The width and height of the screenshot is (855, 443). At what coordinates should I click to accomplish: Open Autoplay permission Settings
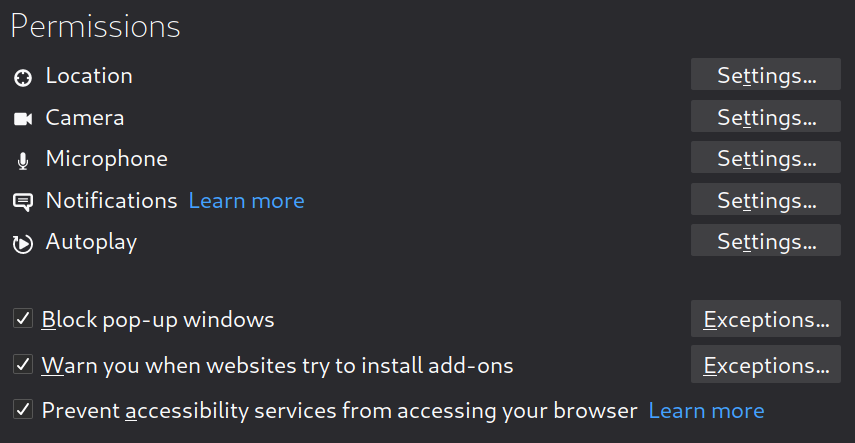[x=765, y=241]
